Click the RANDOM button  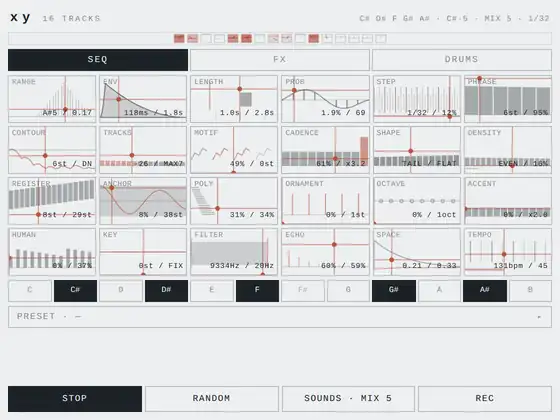(x=212, y=399)
